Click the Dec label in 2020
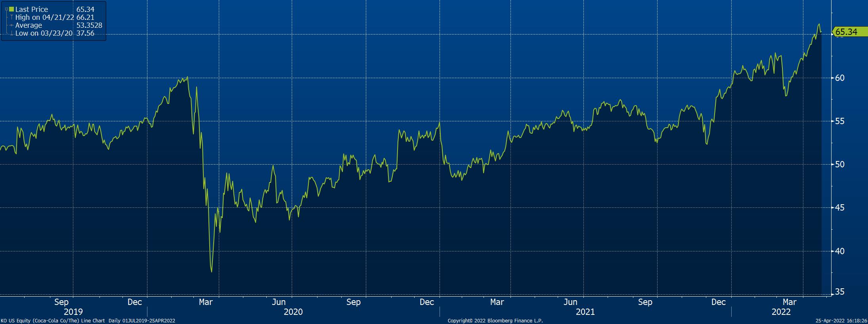 point(427,302)
